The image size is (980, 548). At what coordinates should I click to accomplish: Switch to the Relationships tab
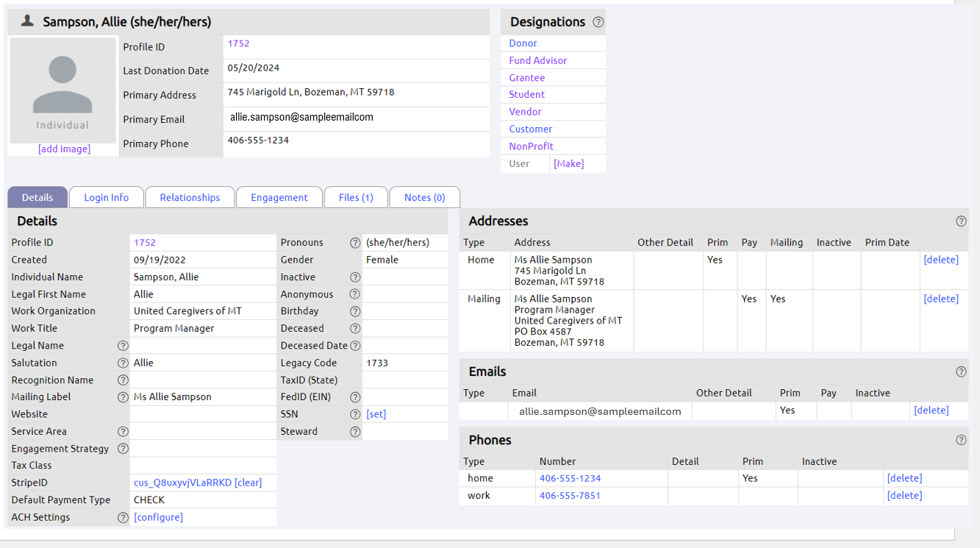(x=190, y=197)
